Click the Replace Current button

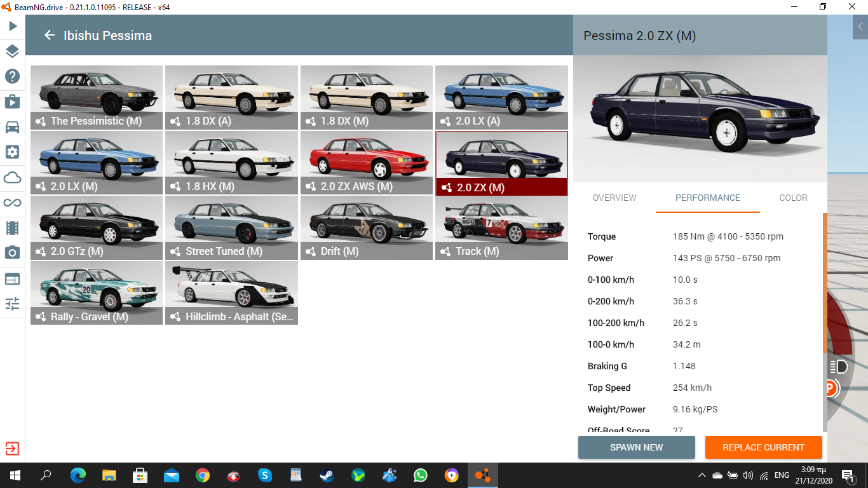[x=764, y=447]
